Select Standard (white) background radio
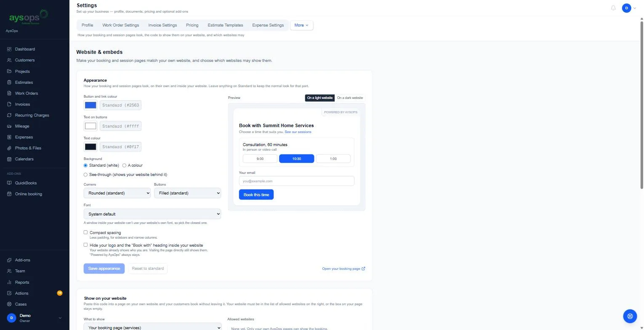Screen dimensions: 644x330 (85, 165)
